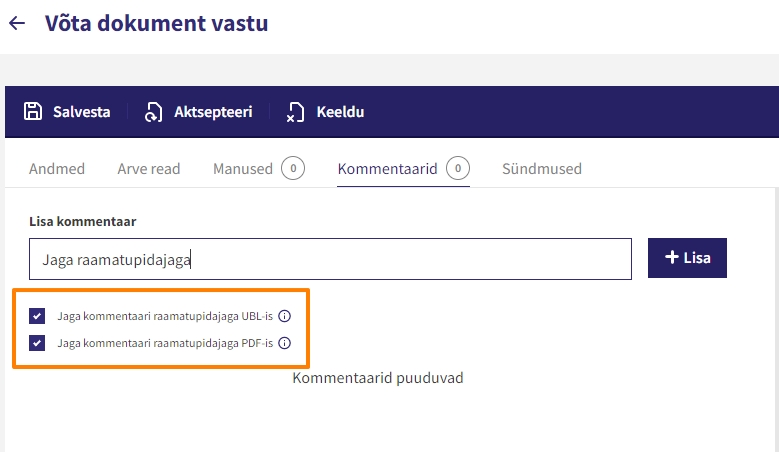Uncheck share comment in PDF-is checkbox
779x452 pixels.
pyautogui.click(x=37, y=343)
